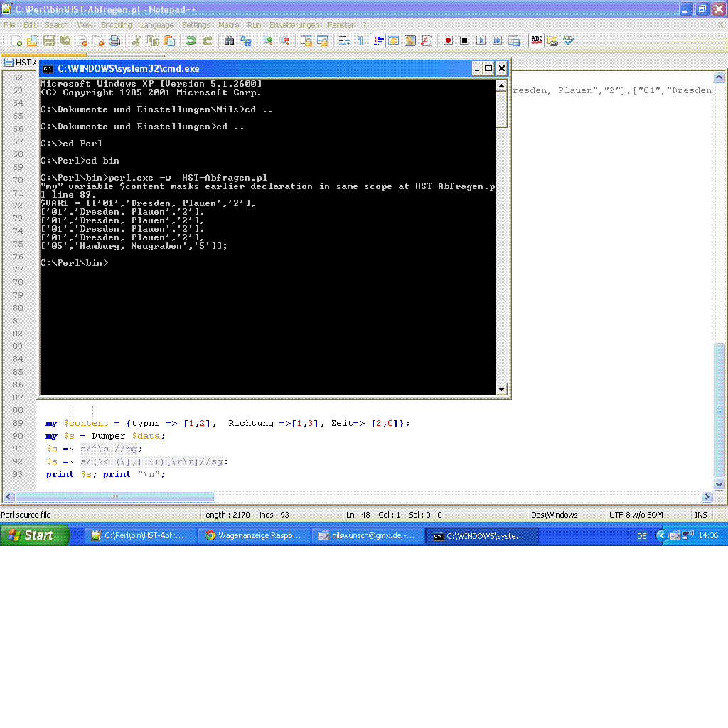Toggle the indent guide toolbar button
Viewport: 728px width, 728px height.
pos(378,41)
